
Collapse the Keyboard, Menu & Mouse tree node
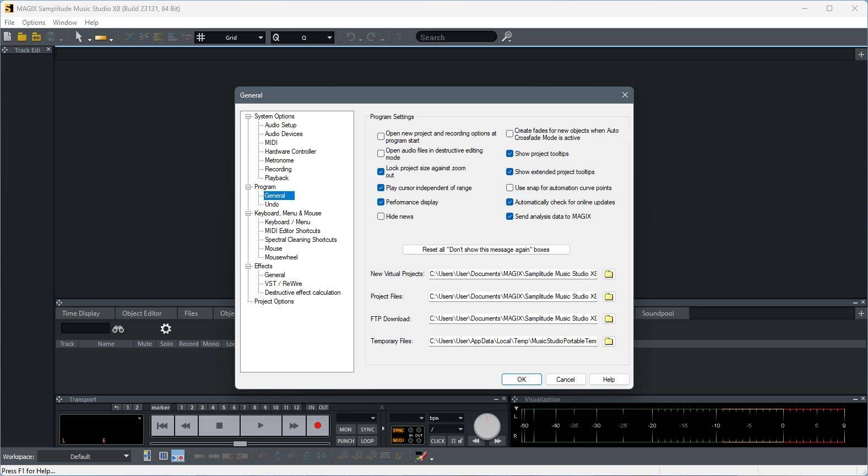pyautogui.click(x=248, y=213)
